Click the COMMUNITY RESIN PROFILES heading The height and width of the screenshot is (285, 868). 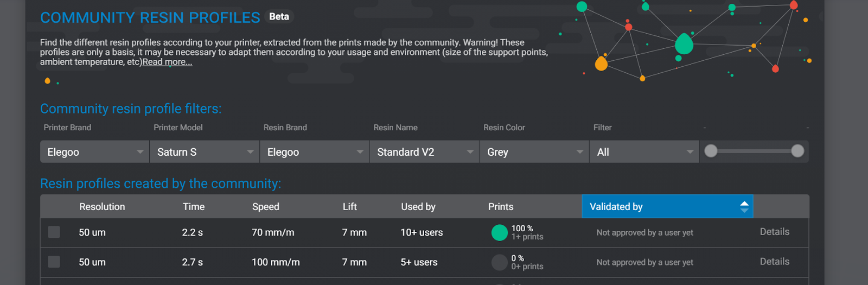point(150,17)
